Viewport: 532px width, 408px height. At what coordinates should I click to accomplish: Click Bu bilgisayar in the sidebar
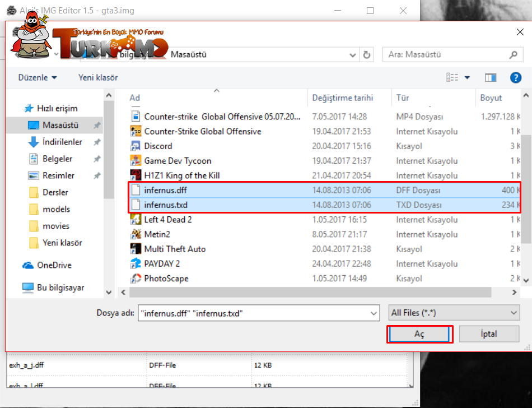(60, 288)
